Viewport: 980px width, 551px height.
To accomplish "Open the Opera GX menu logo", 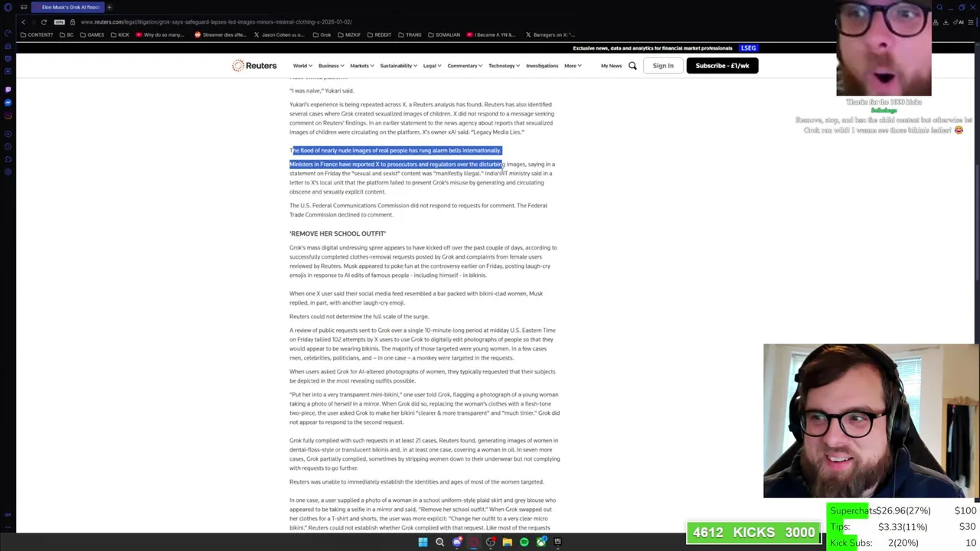I will (8, 7).
